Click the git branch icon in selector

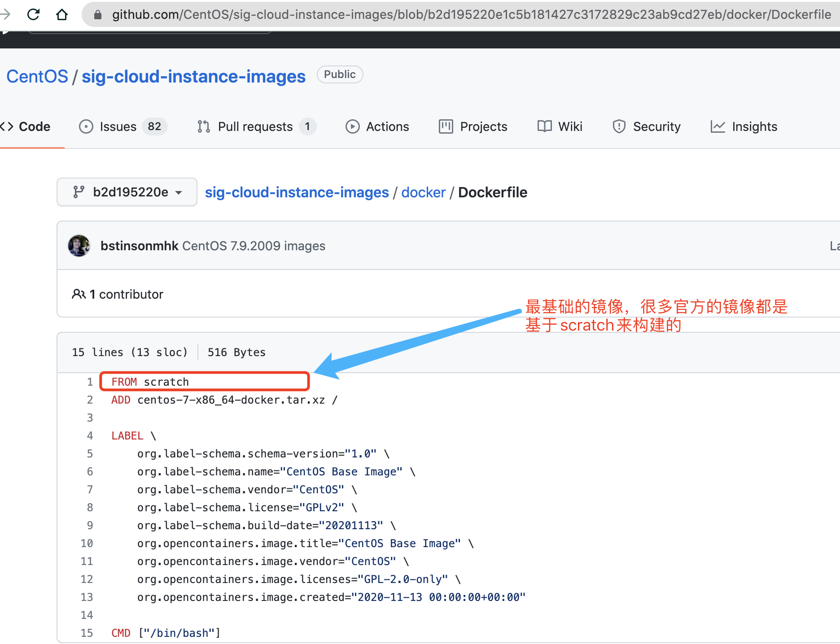pyautogui.click(x=79, y=192)
